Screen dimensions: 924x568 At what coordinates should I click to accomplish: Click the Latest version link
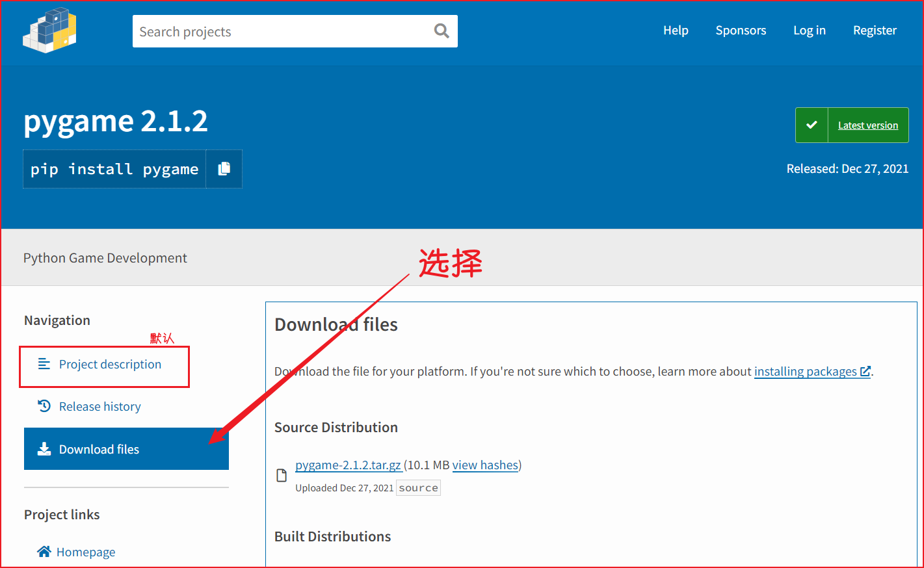867,125
